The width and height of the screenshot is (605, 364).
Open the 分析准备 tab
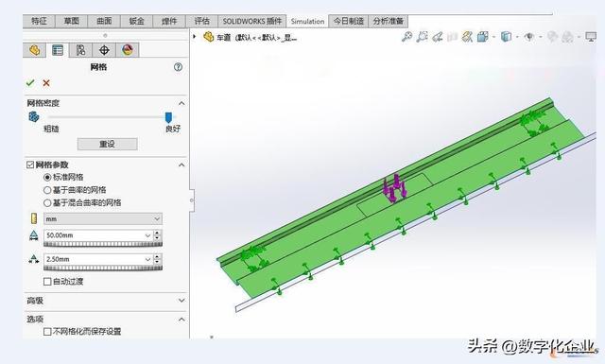click(389, 21)
